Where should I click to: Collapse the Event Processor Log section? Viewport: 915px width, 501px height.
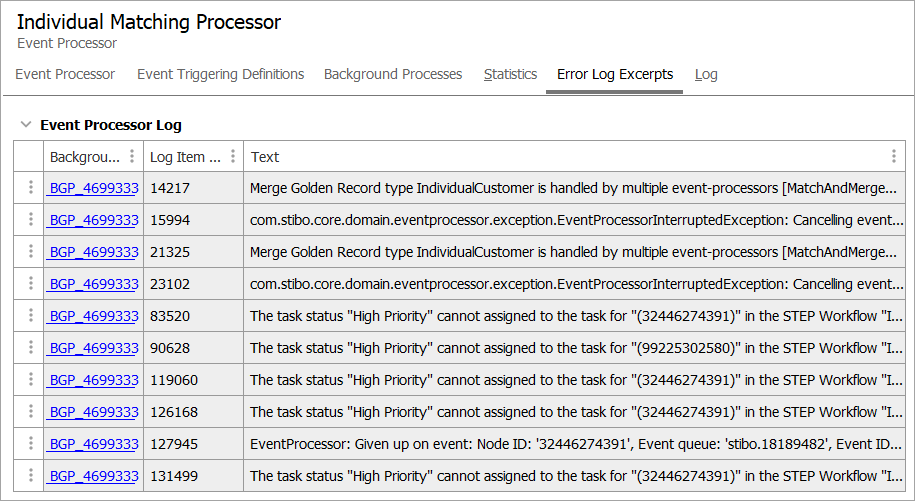(x=25, y=126)
